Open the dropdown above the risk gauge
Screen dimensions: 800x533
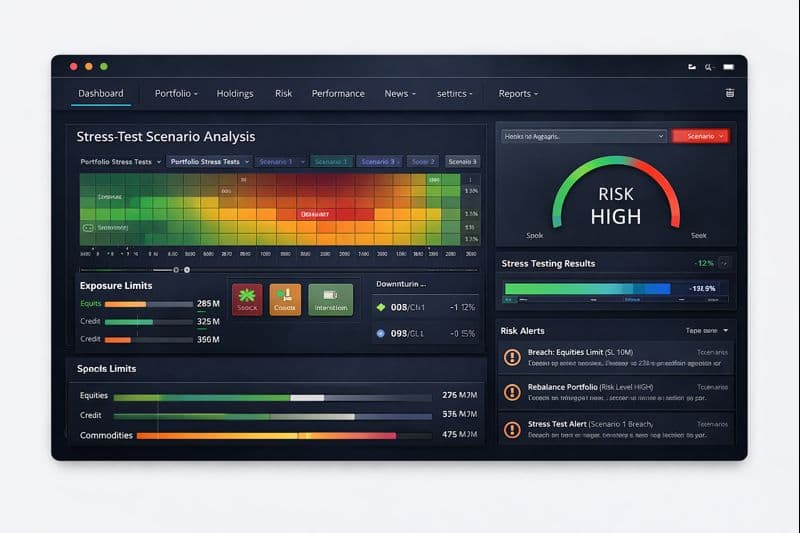(x=584, y=136)
